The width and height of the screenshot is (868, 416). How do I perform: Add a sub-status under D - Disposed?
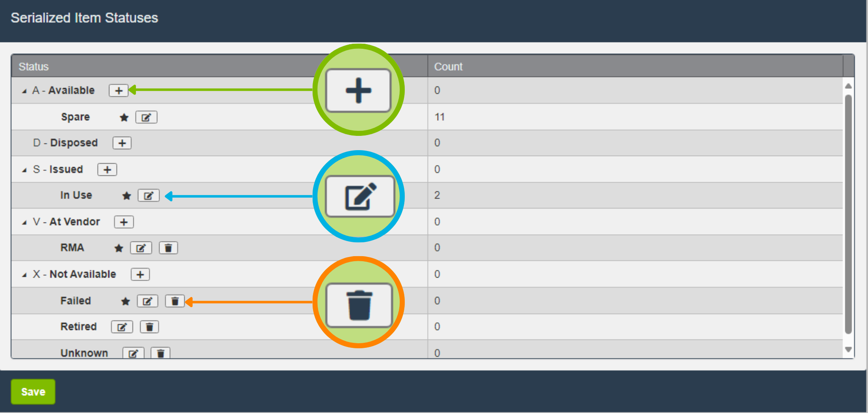click(122, 143)
